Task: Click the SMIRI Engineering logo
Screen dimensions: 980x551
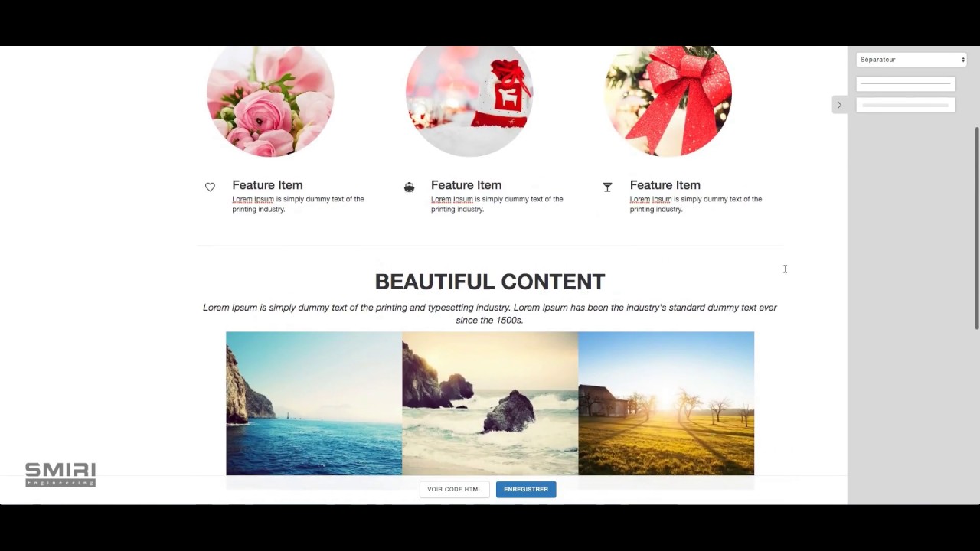Action: click(60, 474)
